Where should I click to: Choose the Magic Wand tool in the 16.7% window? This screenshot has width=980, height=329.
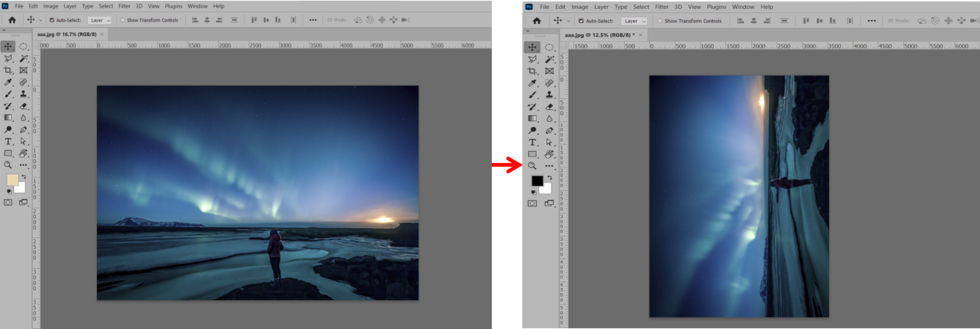point(23,58)
